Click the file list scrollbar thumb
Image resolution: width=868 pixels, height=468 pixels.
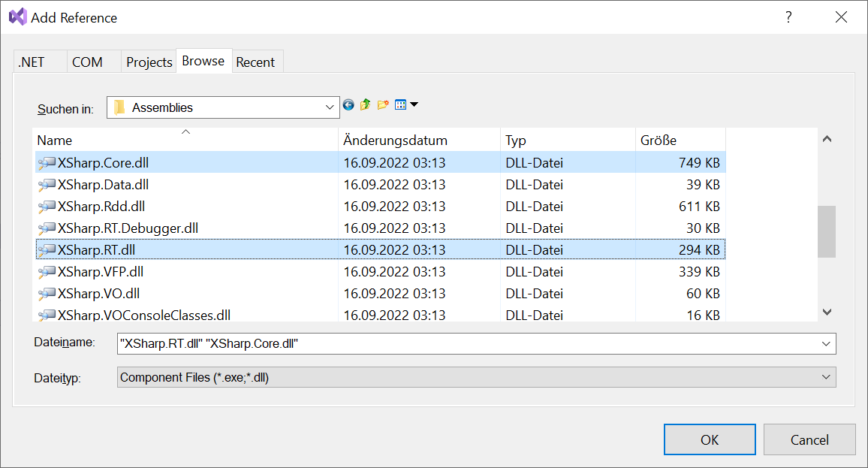point(827,231)
